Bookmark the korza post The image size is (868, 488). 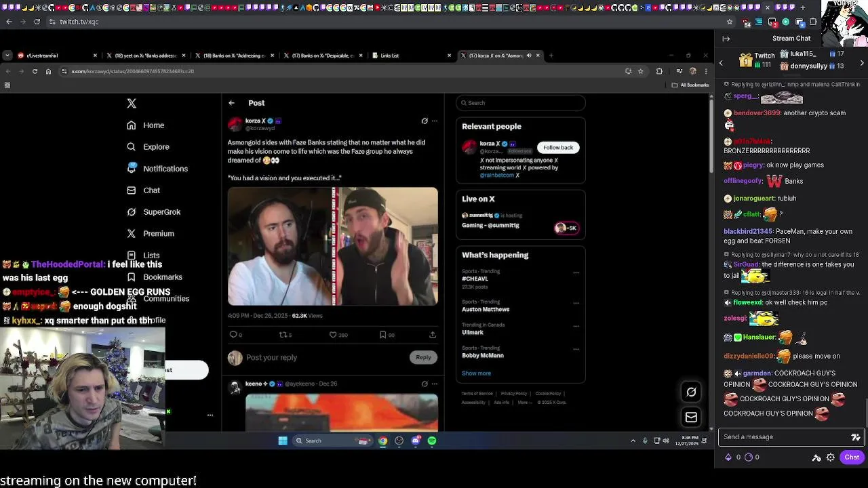pos(382,335)
